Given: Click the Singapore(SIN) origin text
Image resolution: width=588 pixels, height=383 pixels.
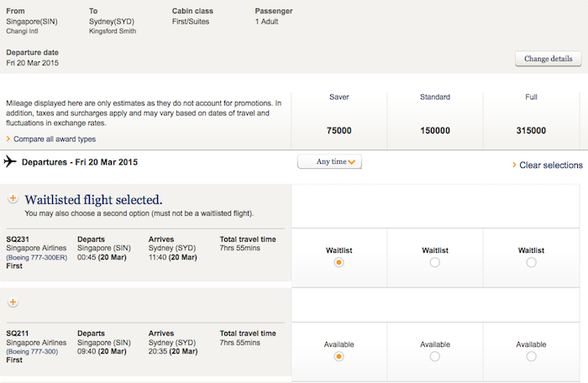Looking at the screenshot, I should (32, 21).
